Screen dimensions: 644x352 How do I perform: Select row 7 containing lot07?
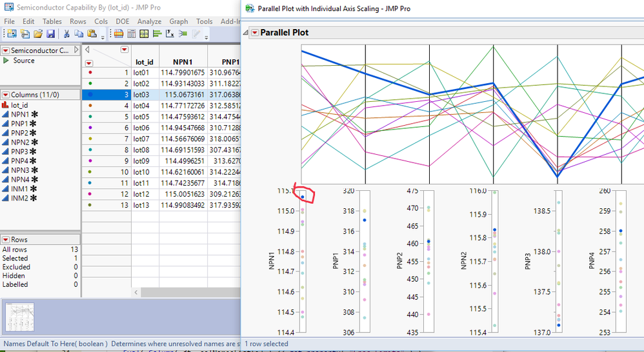[x=123, y=139]
